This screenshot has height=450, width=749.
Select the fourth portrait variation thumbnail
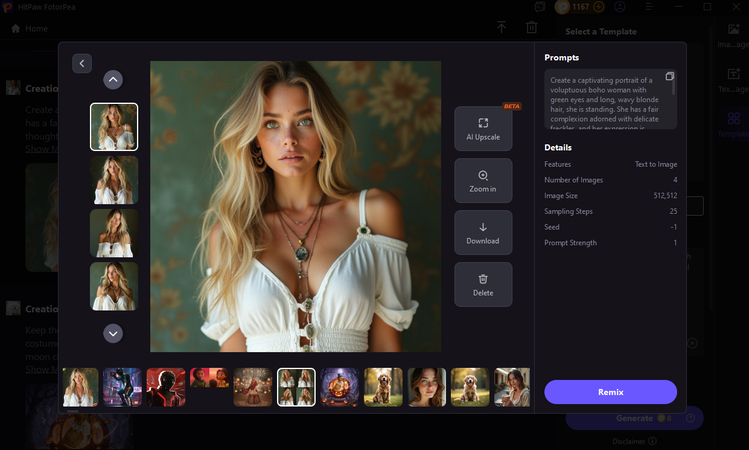pos(114,286)
